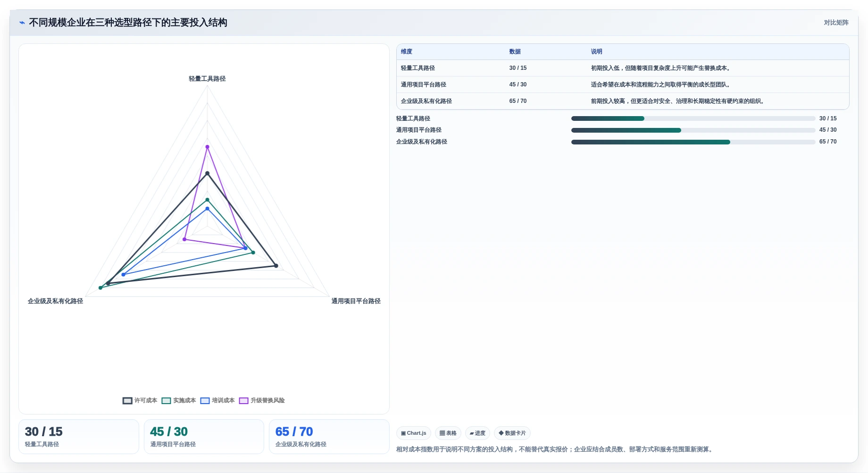Click the green data point on 企业级及私有化路径 axis
Viewport: 868px width, 473px height.
click(x=100, y=287)
